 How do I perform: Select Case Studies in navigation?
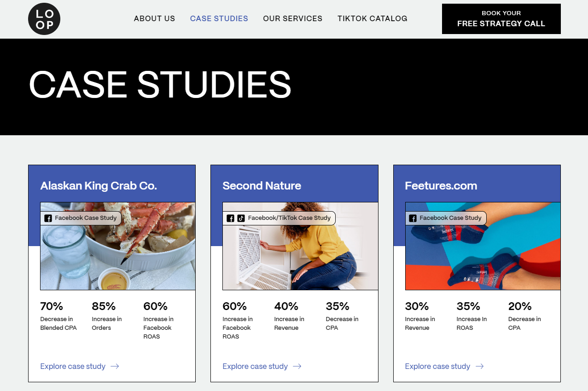[x=219, y=19]
